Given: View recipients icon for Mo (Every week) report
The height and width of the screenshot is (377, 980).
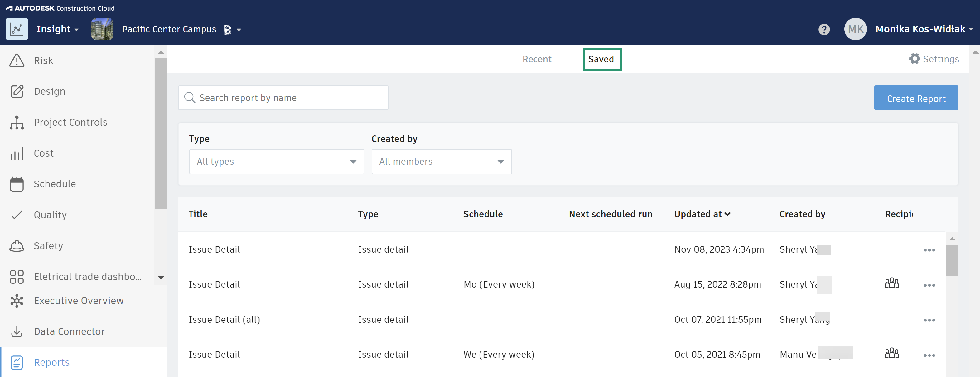Looking at the screenshot, I should tap(891, 283).
